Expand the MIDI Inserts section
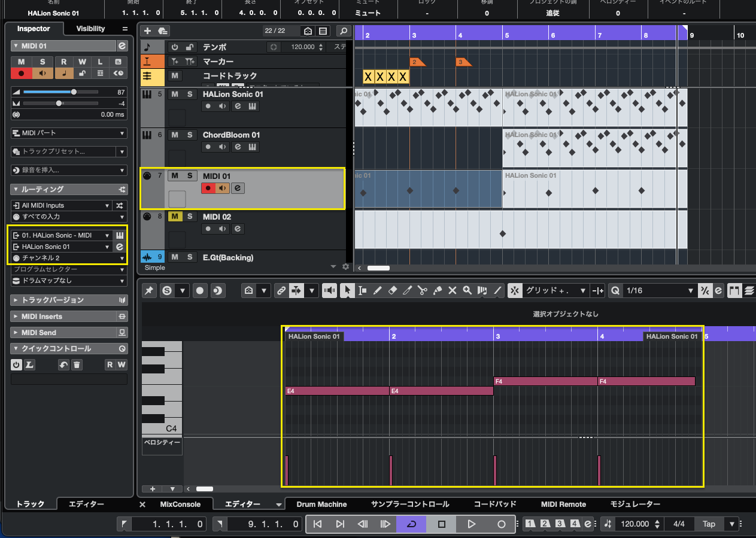Image resolution: width=756 pixels, height=538 pixels. coord(42,317)
